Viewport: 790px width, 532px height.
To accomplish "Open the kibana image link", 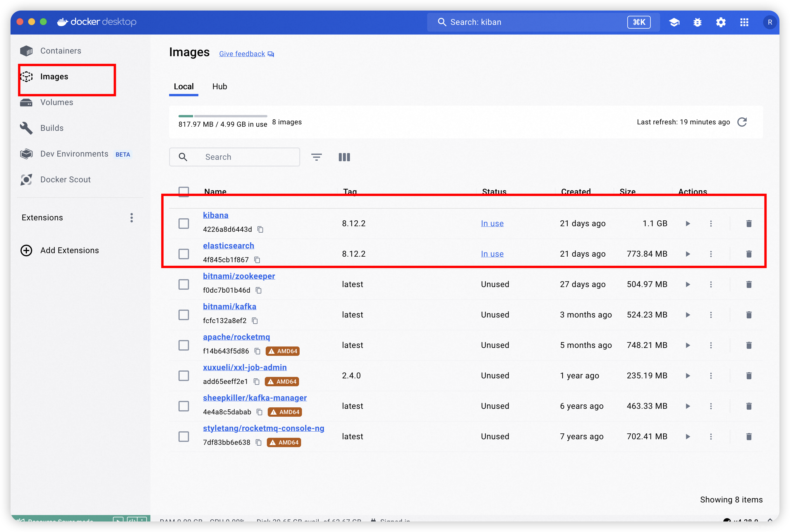I will point(215,215).
